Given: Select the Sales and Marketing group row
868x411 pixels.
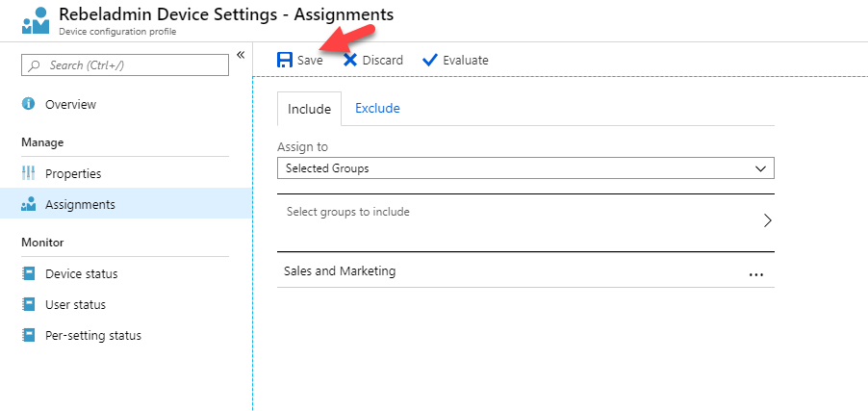Looking at the screenshot, I should 525,271.
